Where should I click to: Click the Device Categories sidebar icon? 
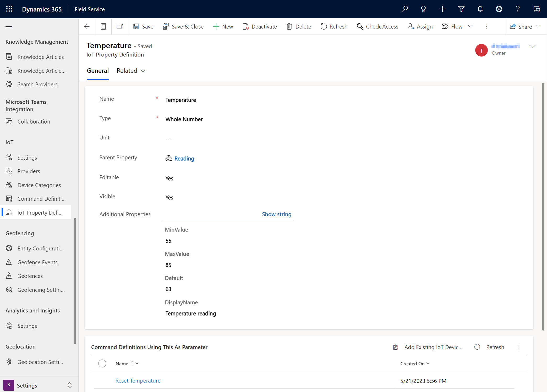pyautogui.click(x=9, y=184)
